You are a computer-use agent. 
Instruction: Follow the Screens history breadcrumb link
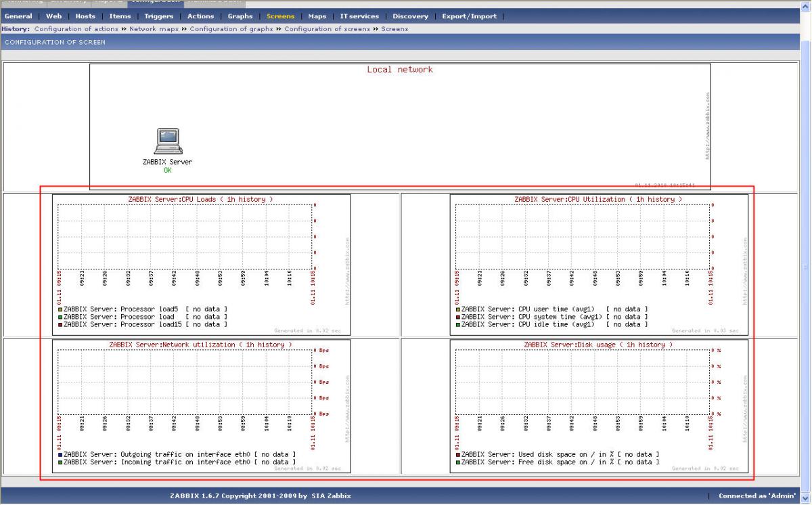click(394, 29)
